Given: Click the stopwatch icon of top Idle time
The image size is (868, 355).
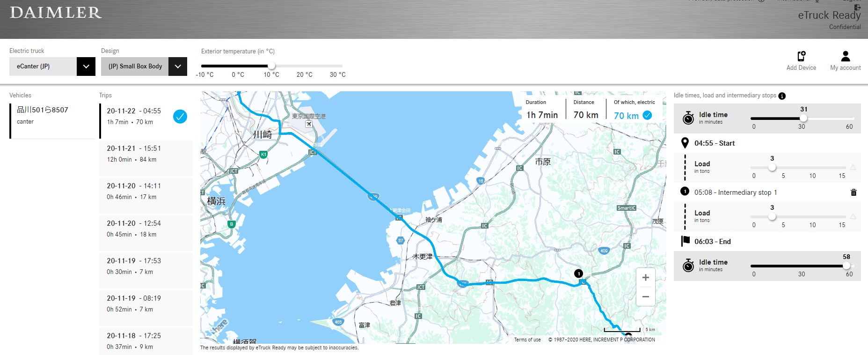Looking at the screenshot, I should click(x=688, y=118).
